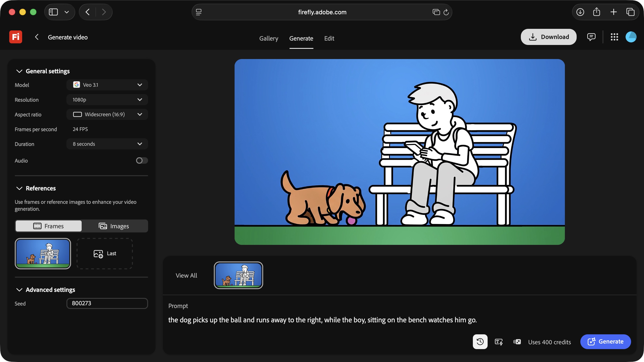The image size is (644, 362).
Task: Click the page reader icon in address bar
Action: pyautogui.click(x=199, y=12)
